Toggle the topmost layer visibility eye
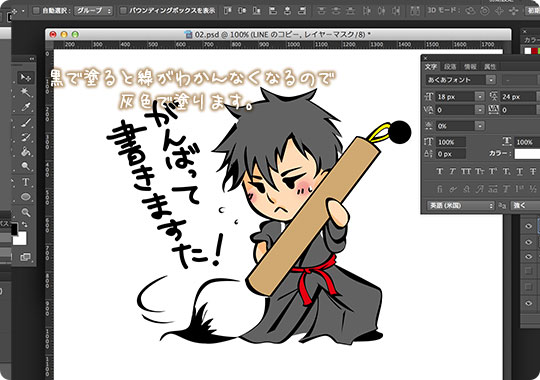Screen dimensions: 540x380 tap(529, 226)
